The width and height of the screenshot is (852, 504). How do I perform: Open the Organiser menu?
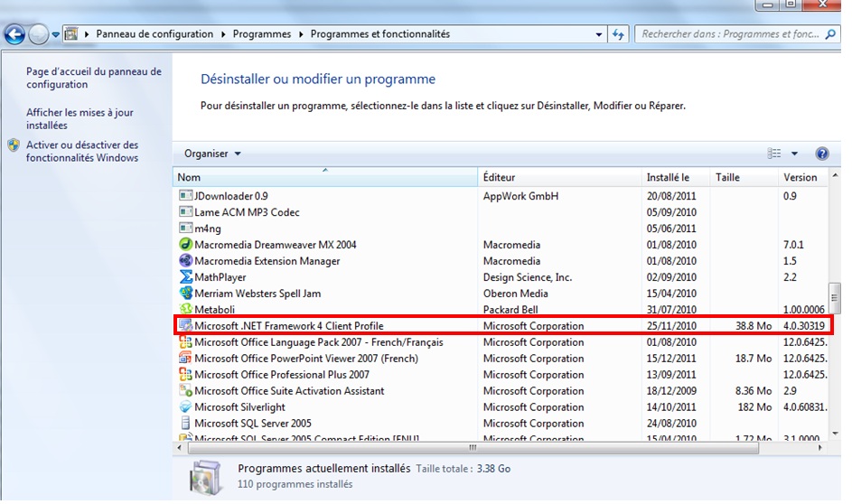212,154
